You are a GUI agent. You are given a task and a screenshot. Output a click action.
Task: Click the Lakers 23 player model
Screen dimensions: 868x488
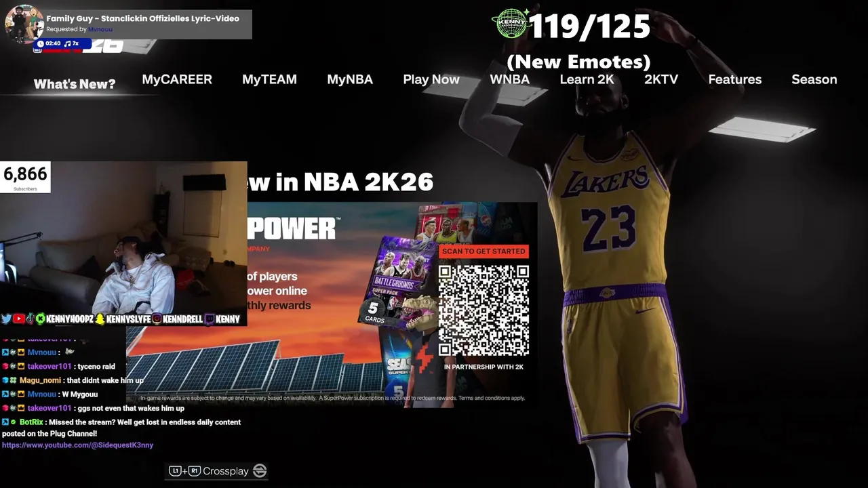(x=610, y=251)
